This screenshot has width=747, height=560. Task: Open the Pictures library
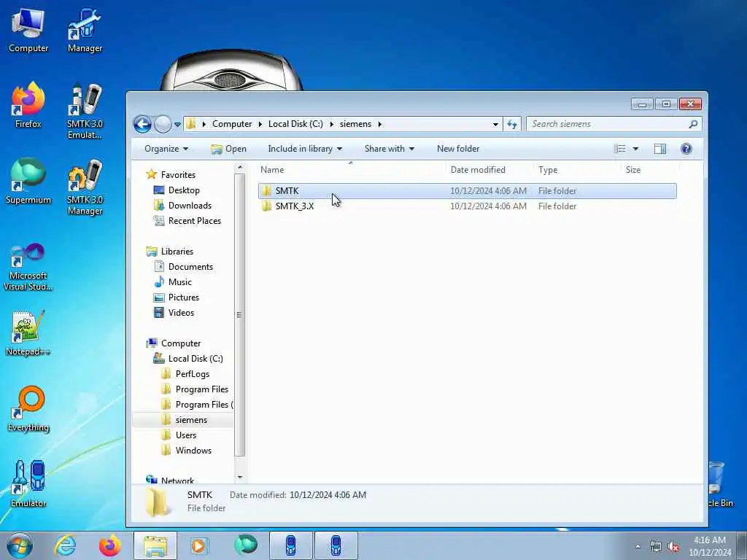click(x=183, y=297)
